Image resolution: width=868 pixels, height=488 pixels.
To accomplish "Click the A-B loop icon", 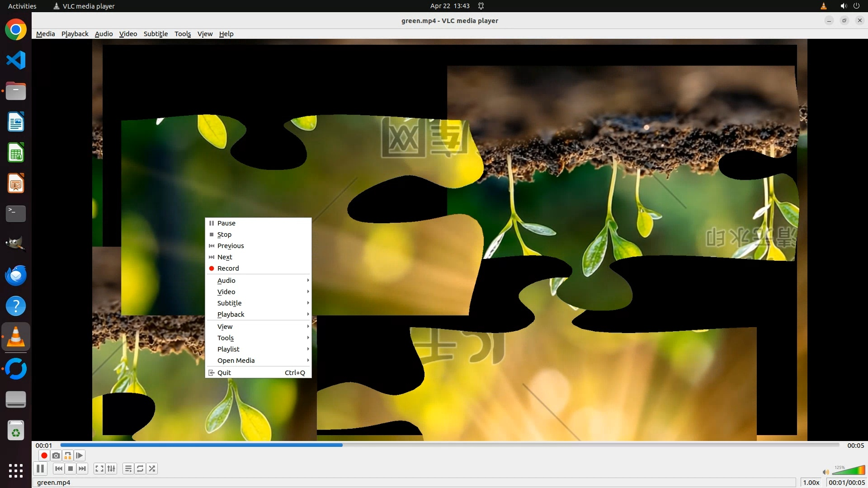I will [x=68, y=455].
